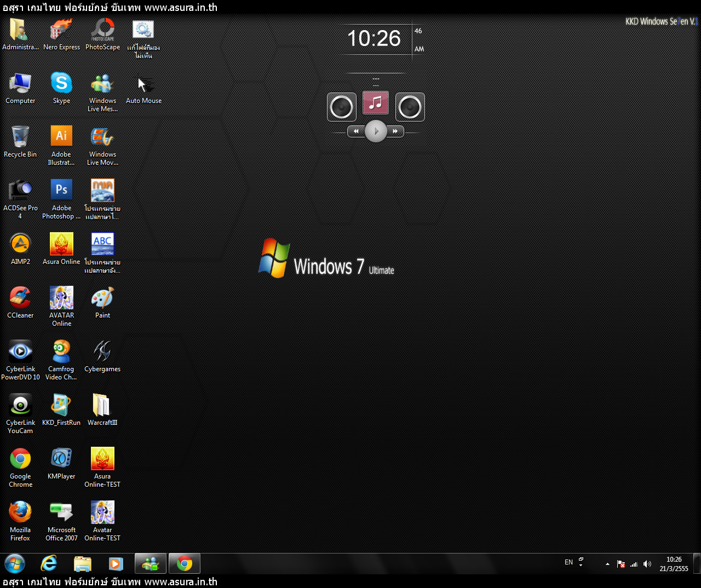Open Internet Explorer from the taskbar

[49, 563]
